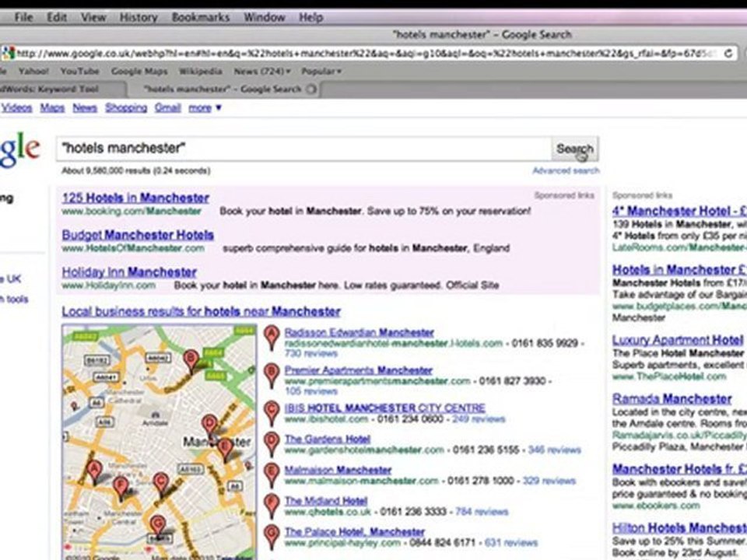Go to Google Maps link in top navigation
Image resolution: width=747 pixels, height=560 pixels.
52,108
